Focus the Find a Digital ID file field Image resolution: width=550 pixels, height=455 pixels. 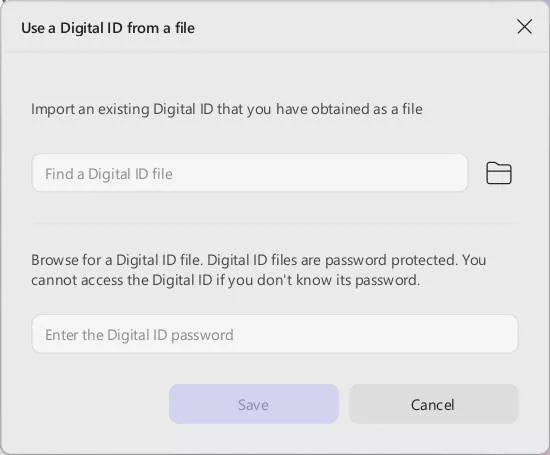pyautogui.click(x=250, y=173)
